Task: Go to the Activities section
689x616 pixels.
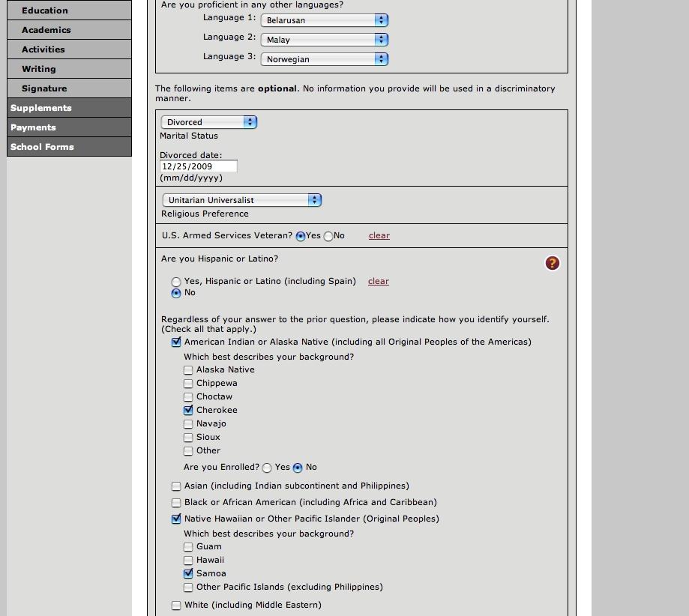Action: click(x=69, y=49)
